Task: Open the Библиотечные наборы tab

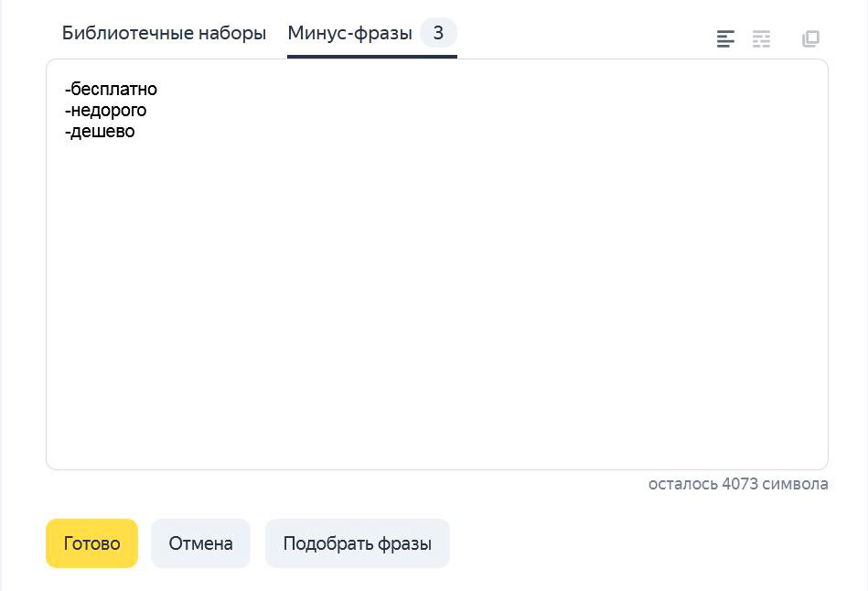Action: coord(164,33)
